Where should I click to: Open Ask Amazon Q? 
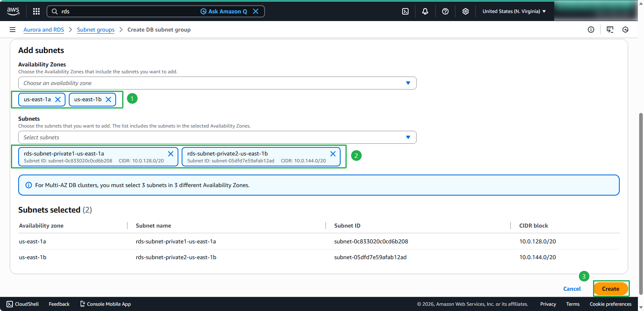[224, 11]
